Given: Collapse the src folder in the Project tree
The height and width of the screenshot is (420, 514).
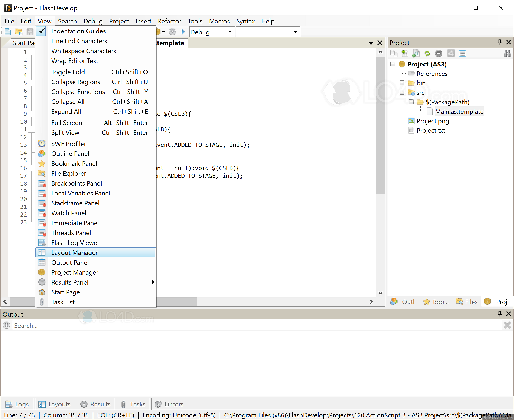Looking at the screenshot, I should pos(402,92).
